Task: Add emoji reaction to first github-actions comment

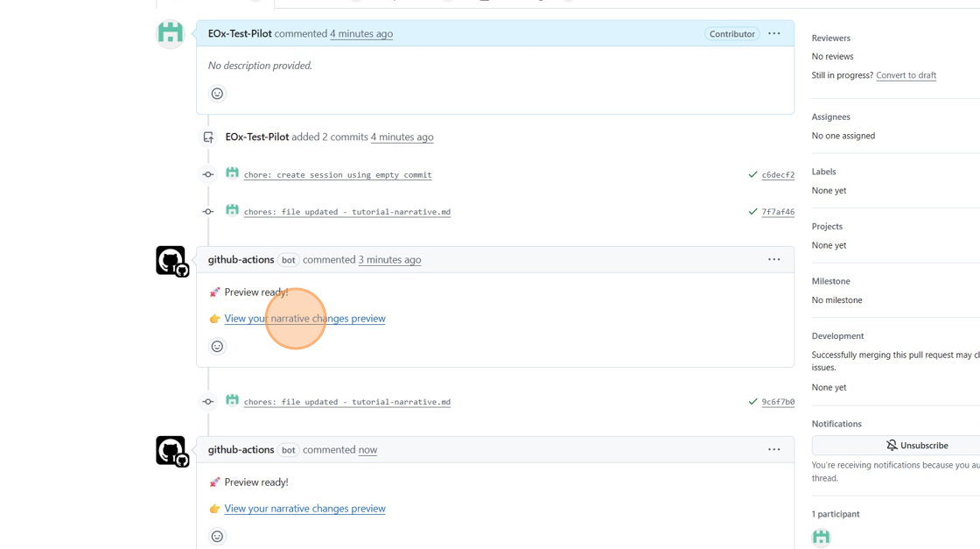Action: [217, 347]
